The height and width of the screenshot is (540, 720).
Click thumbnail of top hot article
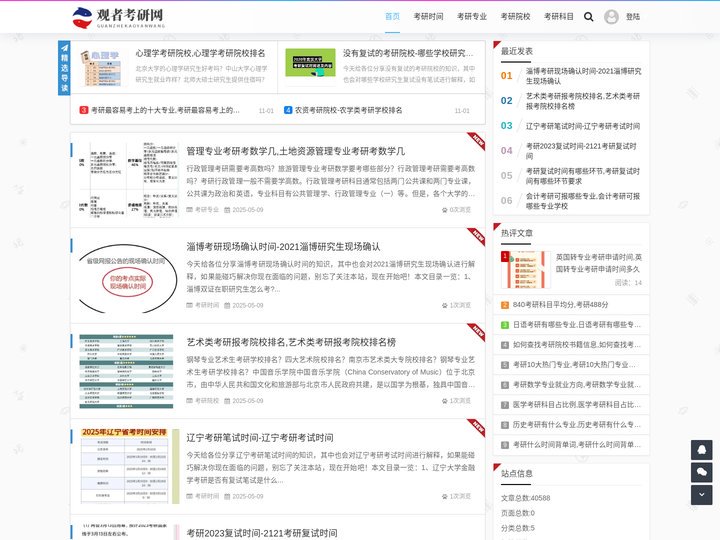point(525,270)
